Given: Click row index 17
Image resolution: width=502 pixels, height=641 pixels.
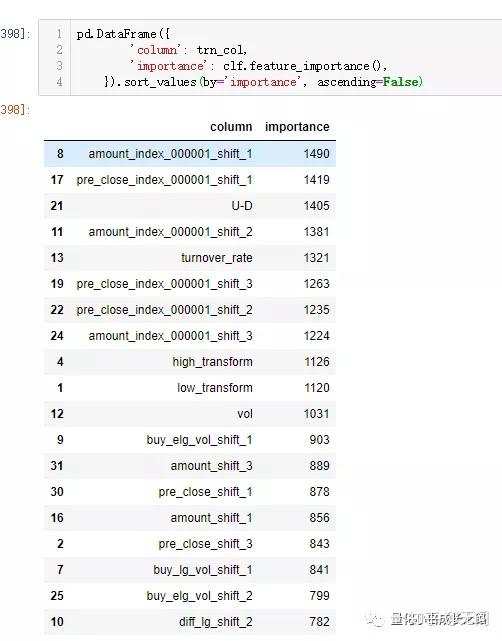Looking at the screenshot, I should point(57,180).
